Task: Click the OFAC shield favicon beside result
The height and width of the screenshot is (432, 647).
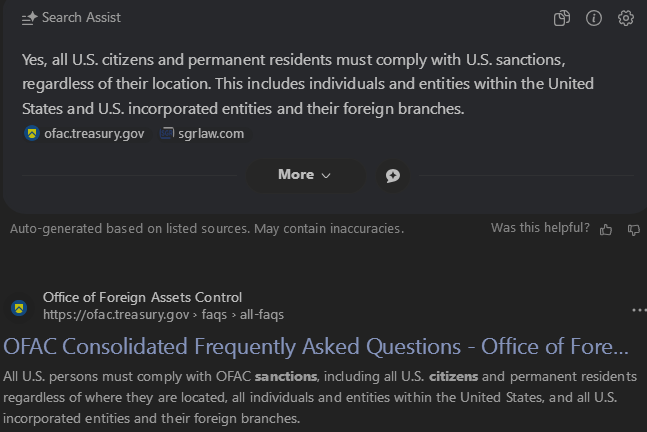Action: click(x=19, y=307)
